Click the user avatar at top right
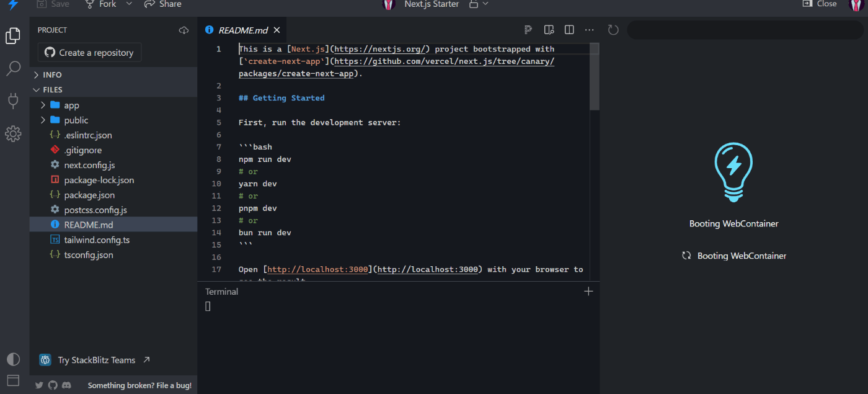The width and height of the screenshot is (868, 394). tap(856, 4)
